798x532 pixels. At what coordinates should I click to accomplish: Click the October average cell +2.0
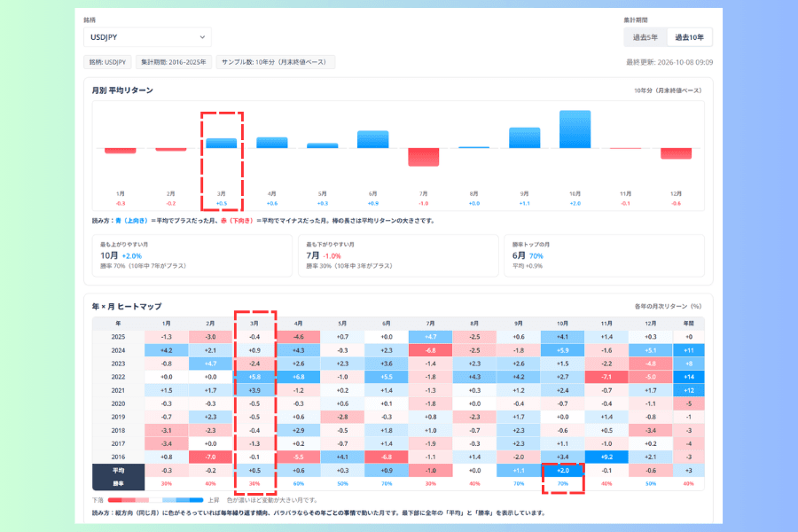[562, 471]
